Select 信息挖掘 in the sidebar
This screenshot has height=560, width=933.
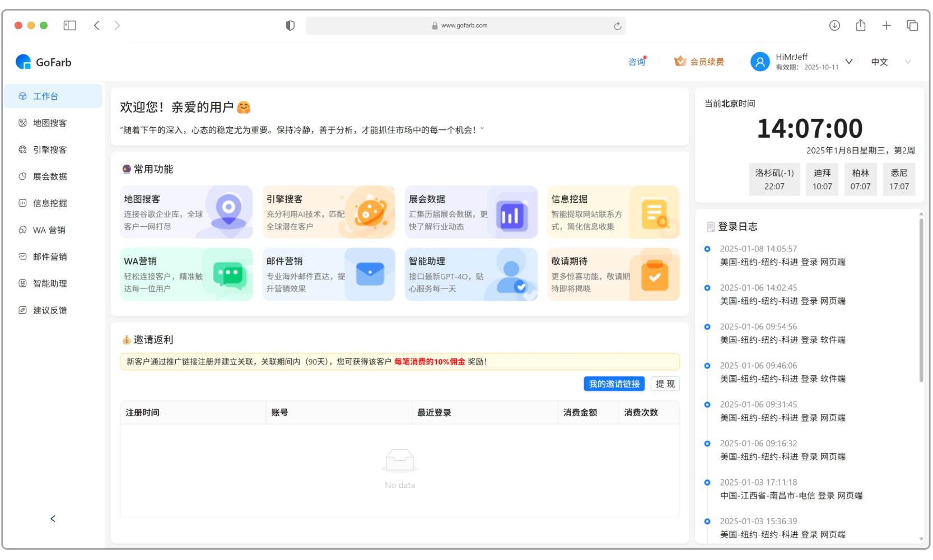[49, 203]
